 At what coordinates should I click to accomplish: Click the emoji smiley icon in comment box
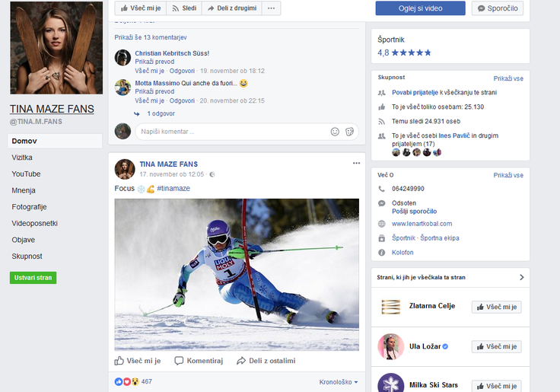(335, 132)
